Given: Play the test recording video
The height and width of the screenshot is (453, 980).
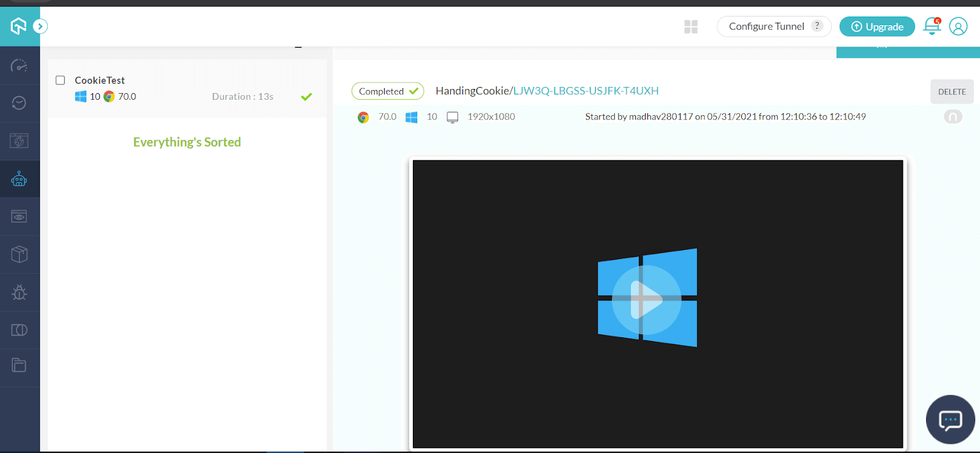Looking at the screenshot, I should (x=647, y=300).
